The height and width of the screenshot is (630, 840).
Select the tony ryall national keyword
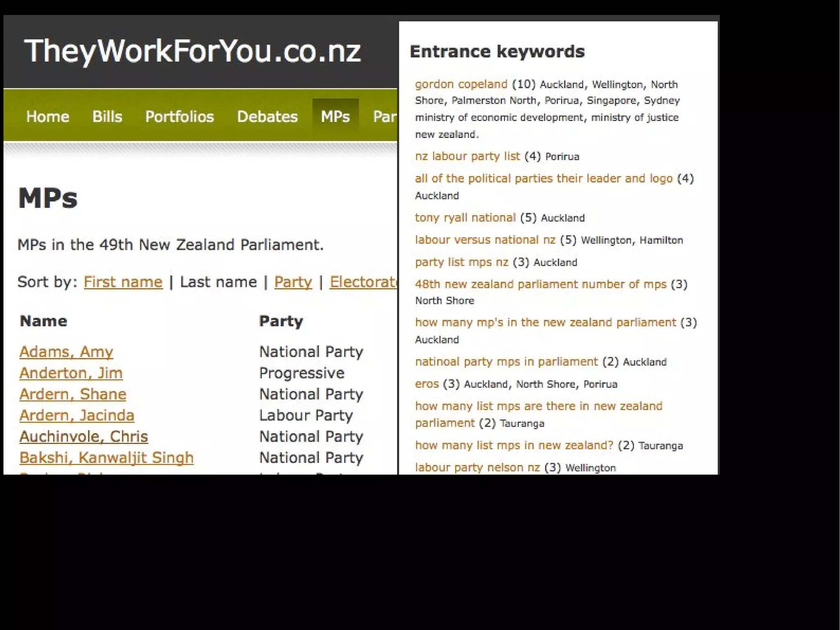465,218
